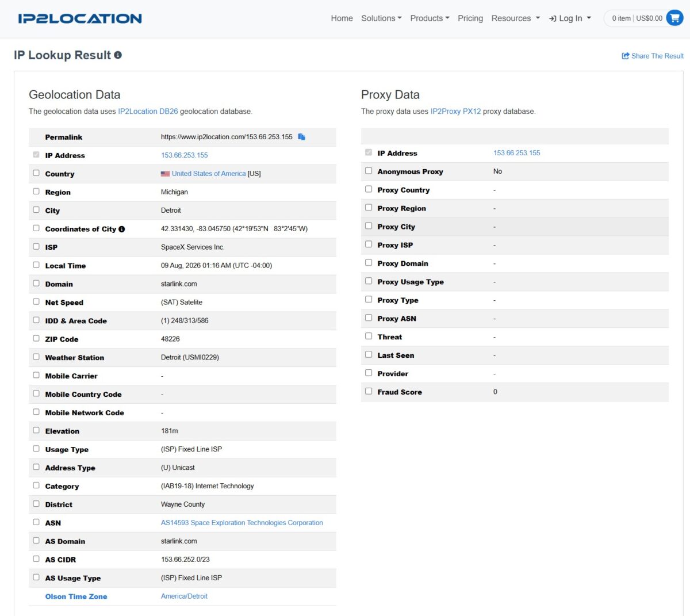Tick the AS CIDR checkbox

pyautogui.click(x=36, y=559)
